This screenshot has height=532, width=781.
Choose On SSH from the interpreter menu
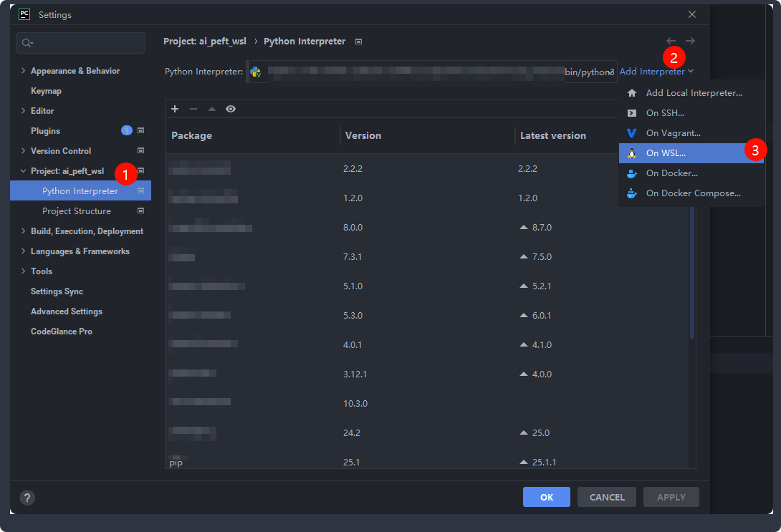691,113
